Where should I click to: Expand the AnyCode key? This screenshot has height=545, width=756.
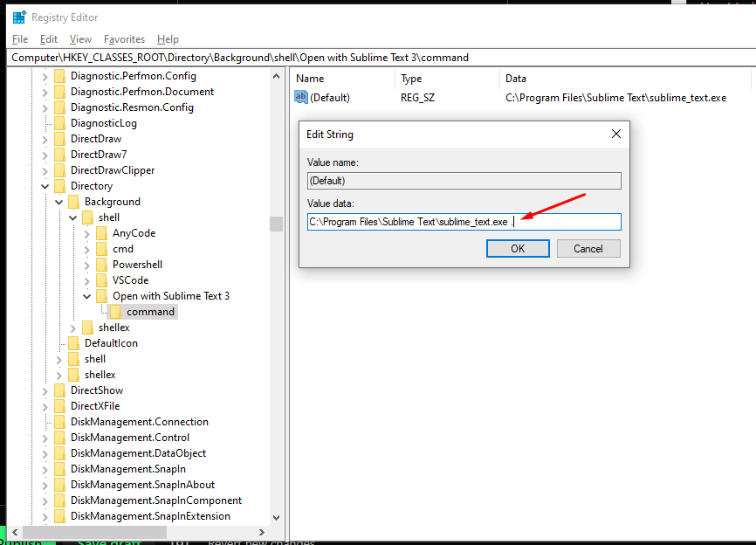coord(86,234)
